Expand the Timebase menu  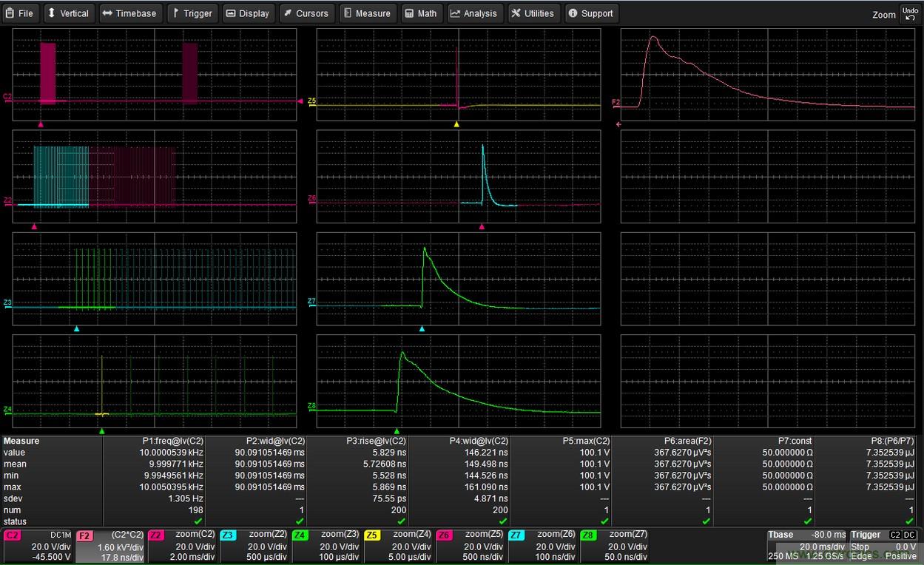coord(129,13)
